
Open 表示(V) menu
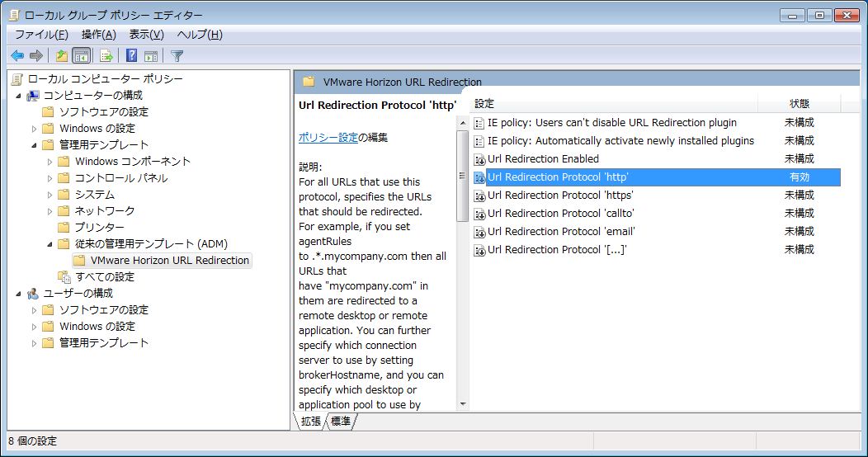(146, 35)
